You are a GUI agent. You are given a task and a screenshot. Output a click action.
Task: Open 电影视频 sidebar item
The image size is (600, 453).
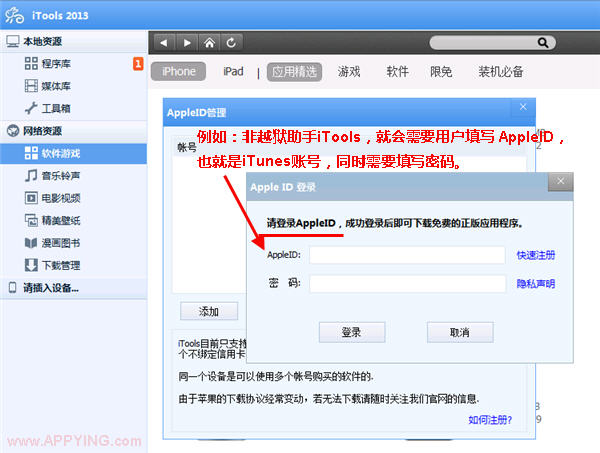coord(60,198)
